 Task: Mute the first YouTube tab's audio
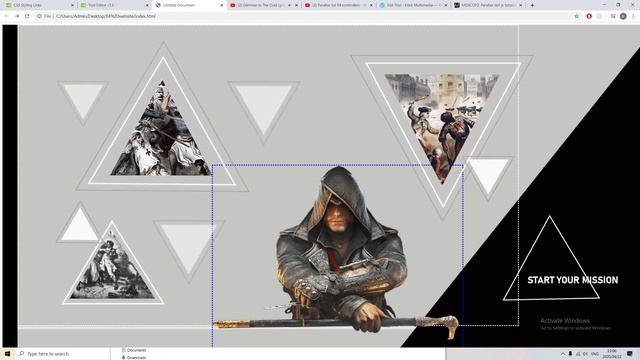click(x=289, y=5)
